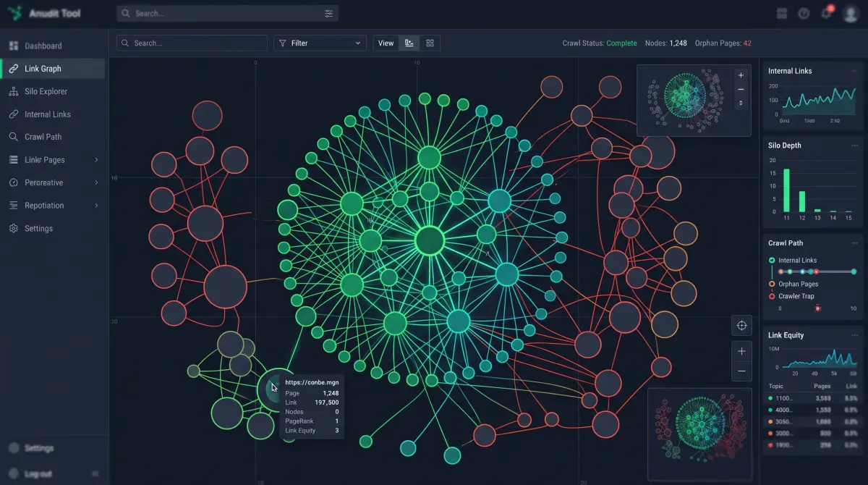Image resolution: width=868 pixels, height=485 pixels.
Task: Focus the top header search field
Action: click(x=227, y=13)
